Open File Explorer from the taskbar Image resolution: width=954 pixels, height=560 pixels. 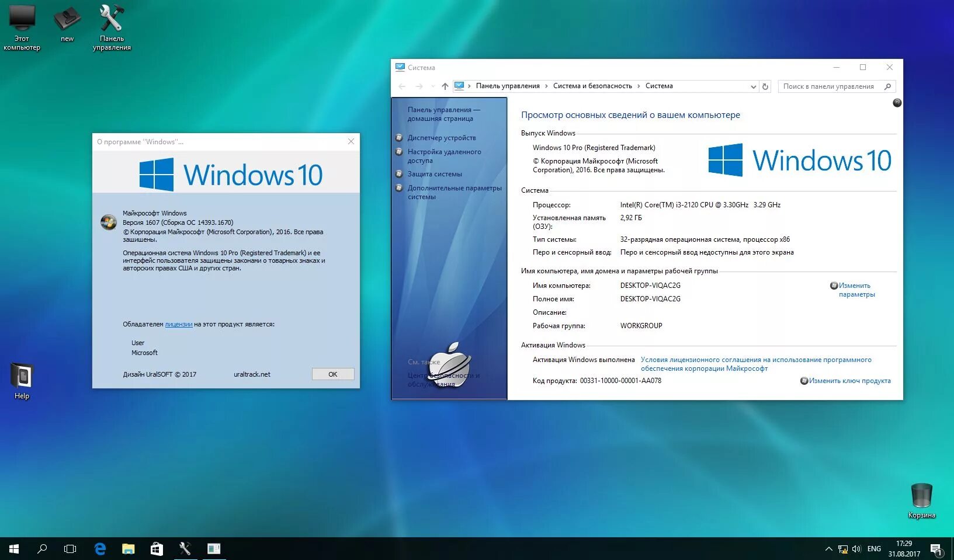pos(128,549)
